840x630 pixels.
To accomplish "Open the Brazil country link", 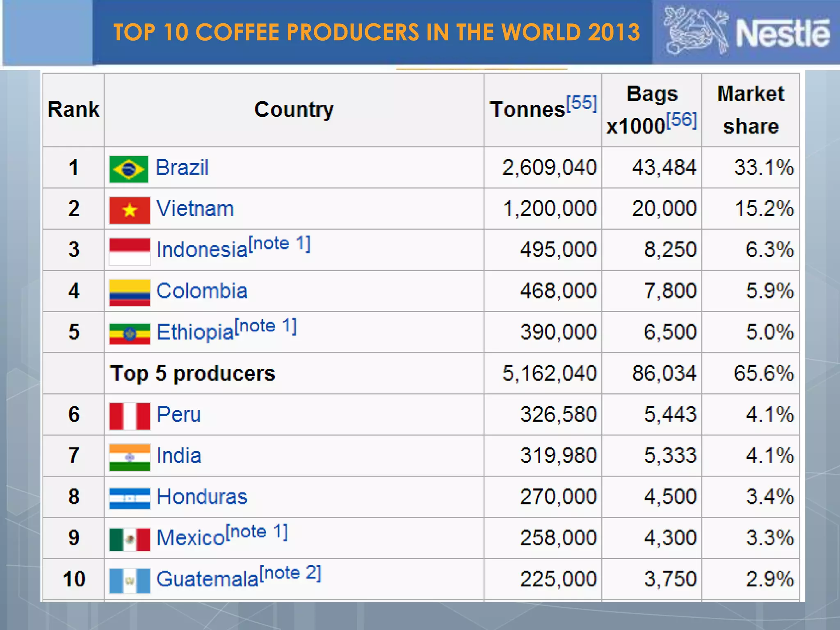I will 182,167.
